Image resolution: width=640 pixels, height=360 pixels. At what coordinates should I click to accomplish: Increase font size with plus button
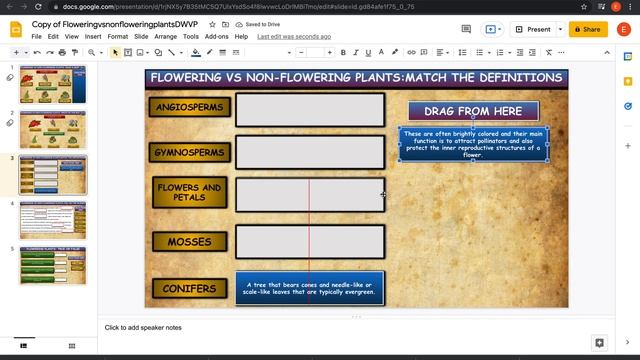329,53
